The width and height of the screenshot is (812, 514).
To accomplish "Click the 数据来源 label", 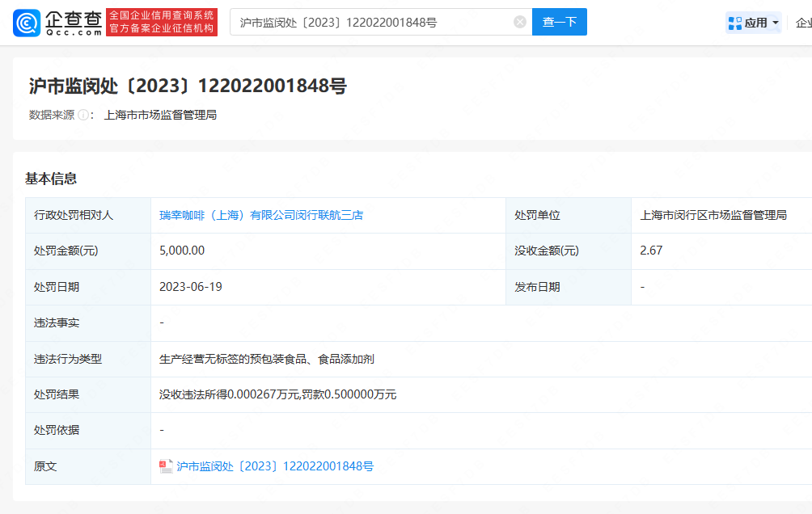I will (51, 115).
